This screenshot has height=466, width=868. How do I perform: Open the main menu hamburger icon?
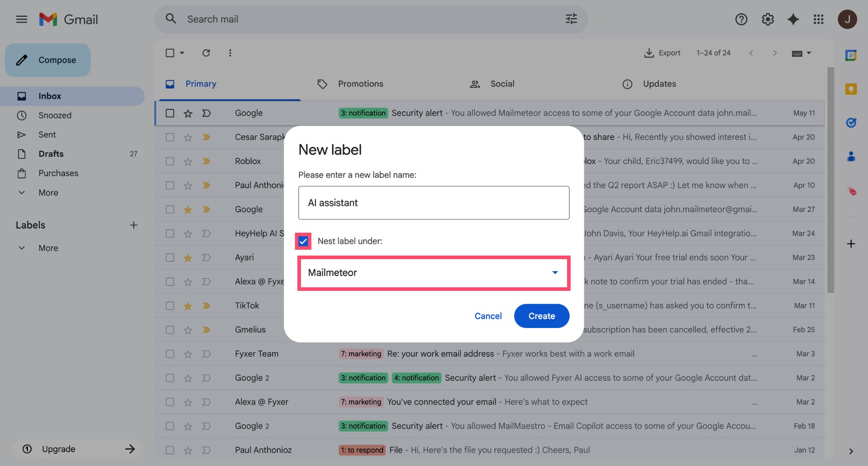[21, 19]
